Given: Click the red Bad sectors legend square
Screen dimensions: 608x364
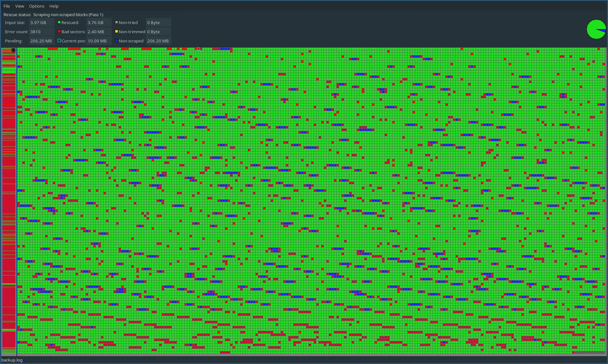Looking at the screenshot, I should [59, 32].
